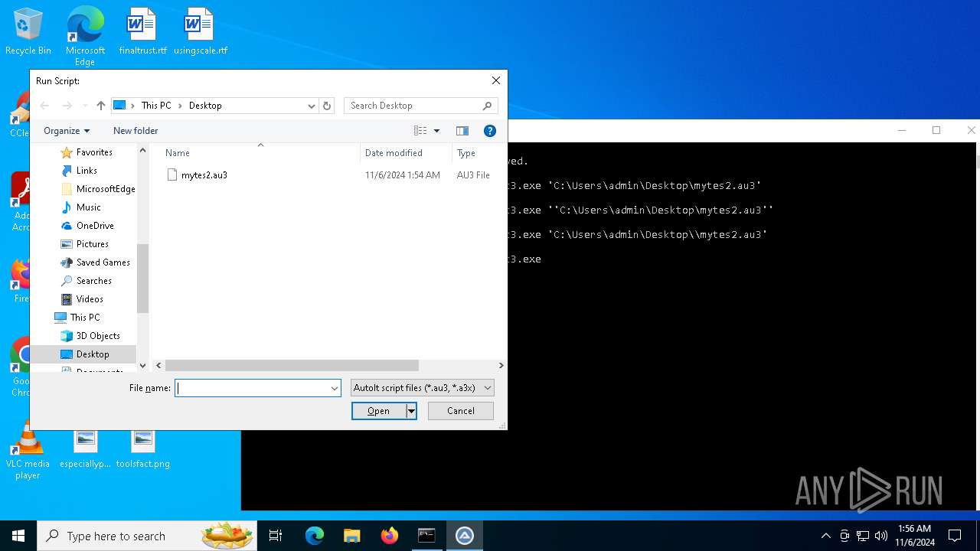
Task: Go forward in the Run Script dialog
Action: click(67, 106)
